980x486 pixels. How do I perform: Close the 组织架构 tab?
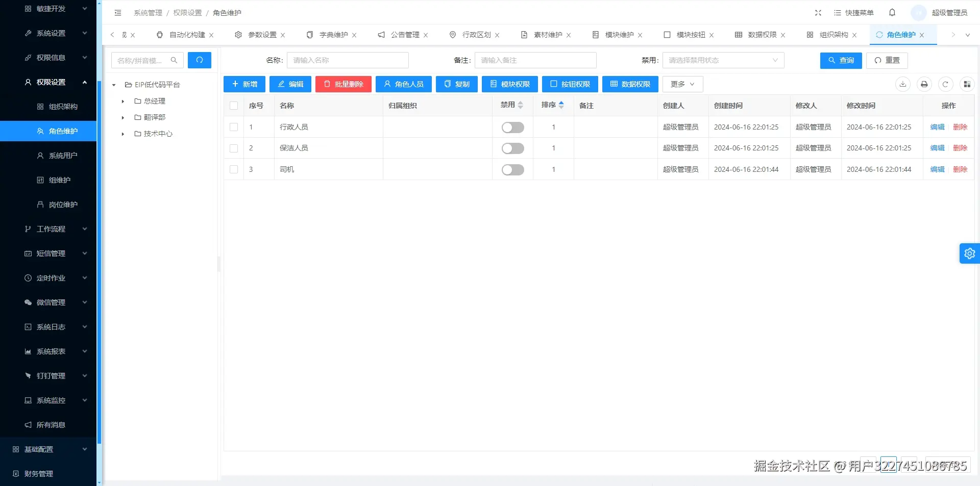tap(854, 35)
